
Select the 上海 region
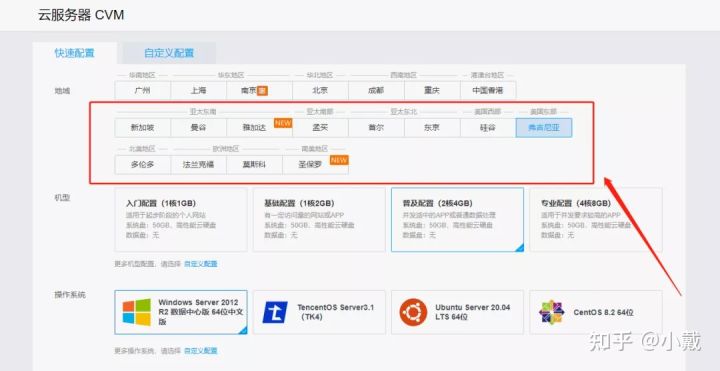pyautogui.click(x=198, y=90)
